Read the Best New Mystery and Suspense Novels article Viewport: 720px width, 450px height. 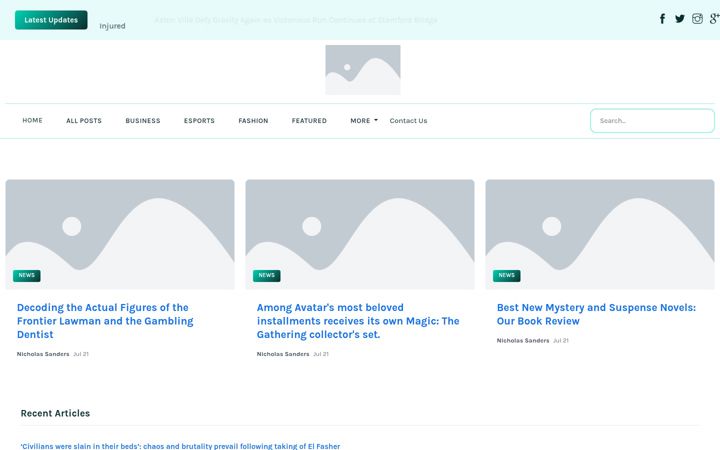click(x=596, y=314)
